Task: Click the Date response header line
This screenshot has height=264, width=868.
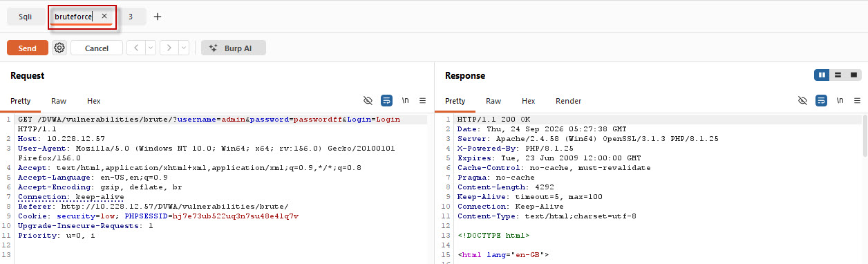Action: [542, 129]
